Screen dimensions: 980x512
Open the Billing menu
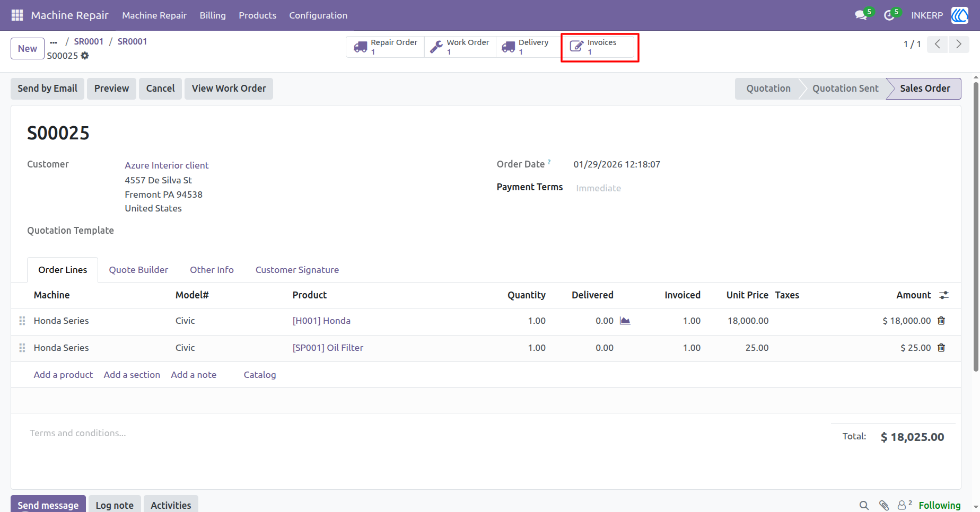213,15
